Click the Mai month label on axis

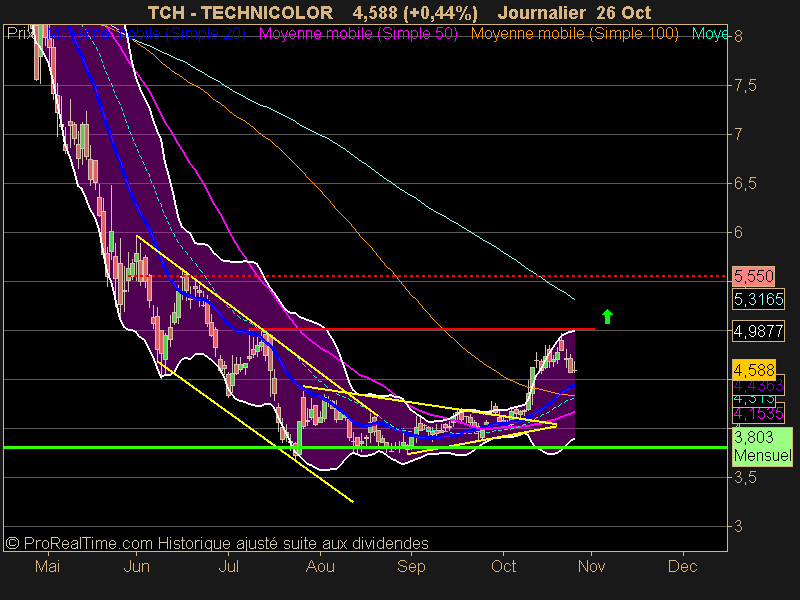coord(47,566)
